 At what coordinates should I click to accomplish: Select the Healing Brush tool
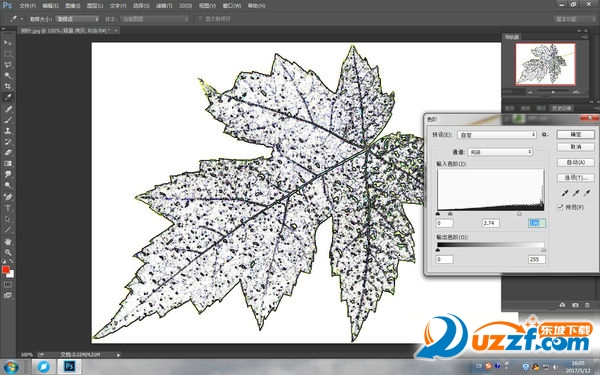(x=8, y=109)
